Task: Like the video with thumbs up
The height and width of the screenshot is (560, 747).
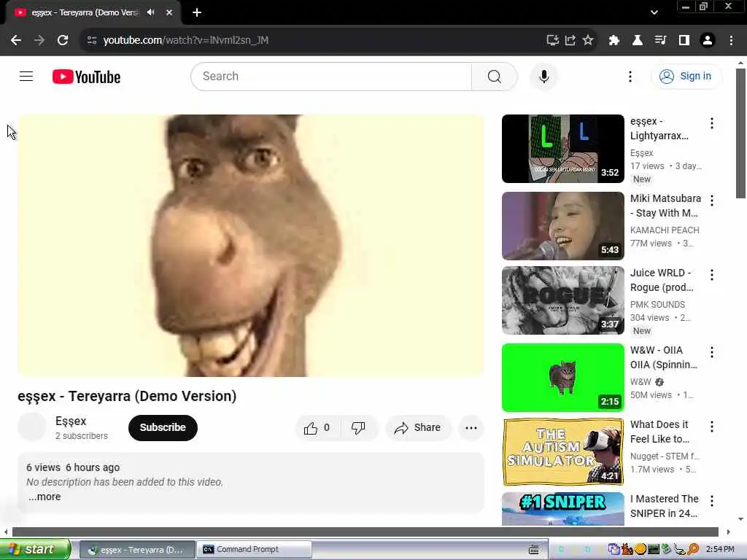Action: pos(318,427)
